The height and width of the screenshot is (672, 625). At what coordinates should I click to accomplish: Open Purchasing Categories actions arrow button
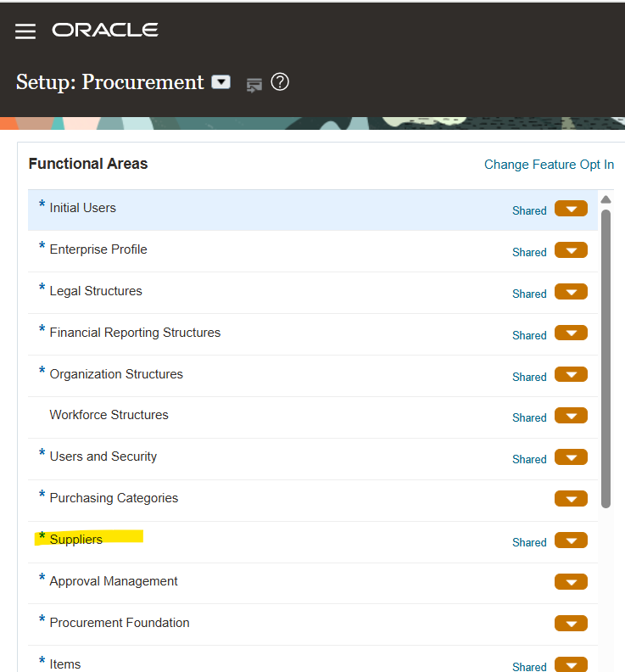click(571, 499)
